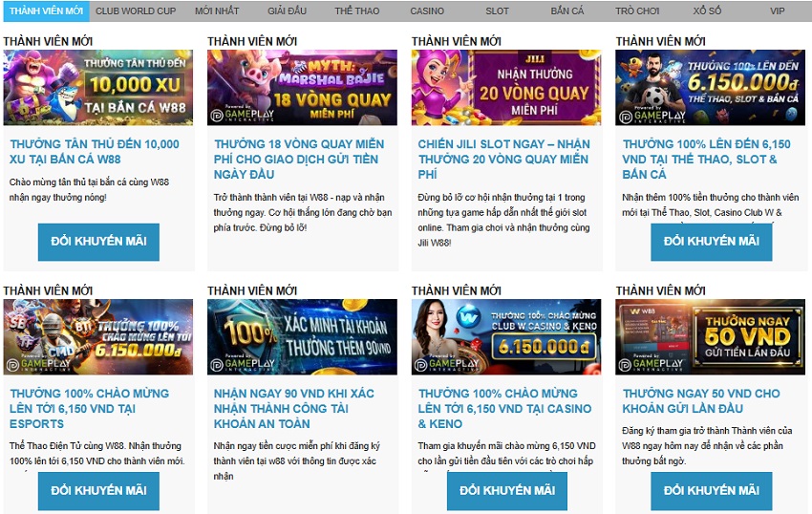Screen dimensions: 812x514
Task: Open the 6.150.000đ Thể Thao, Slot & Bắn Cá banner
Action: 711,88
